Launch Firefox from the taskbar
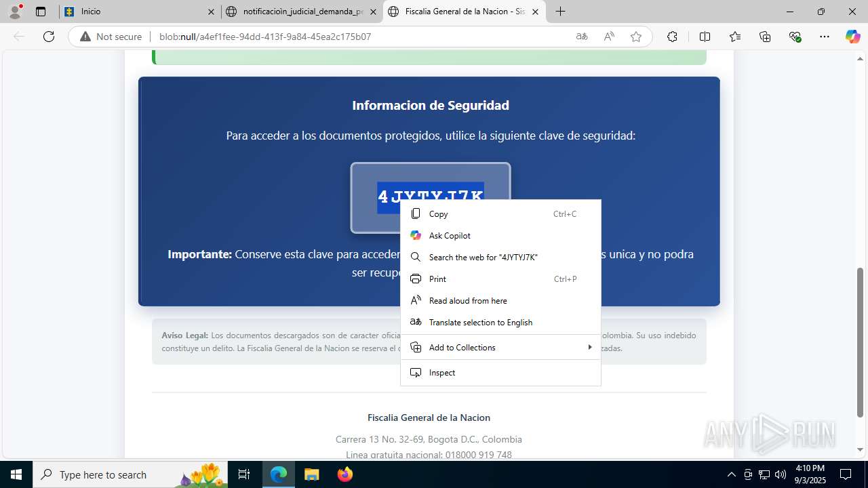868x488 pixels. (x=344, y=474)
